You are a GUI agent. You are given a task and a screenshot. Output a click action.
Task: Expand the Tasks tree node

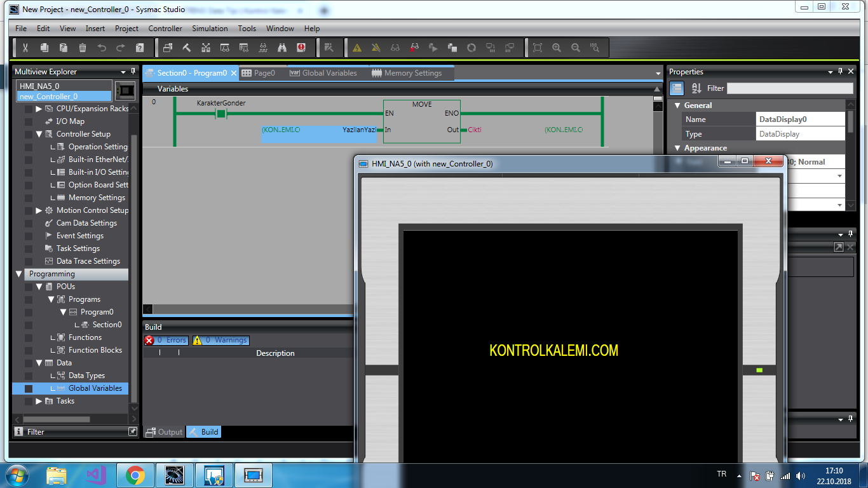click(39, 401)
